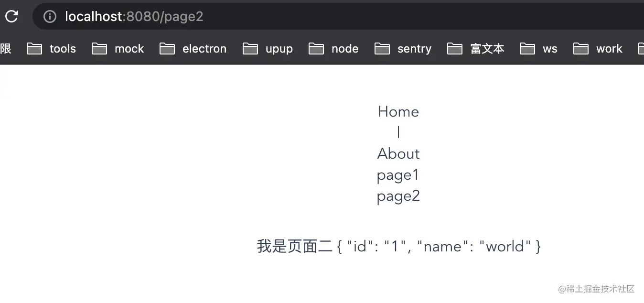Image resolution: width=644 pixels, height=303 pixels.
Task: Click the folder icon beside upup
Action: point(250,49)
